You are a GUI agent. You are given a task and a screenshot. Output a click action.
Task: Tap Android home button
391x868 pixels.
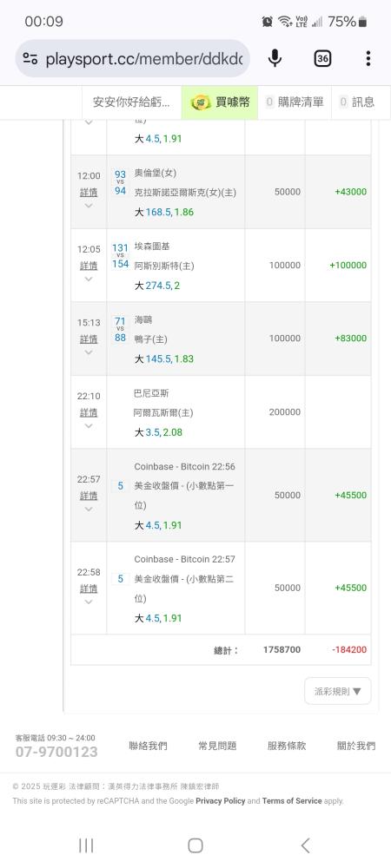tap(195, 845)
